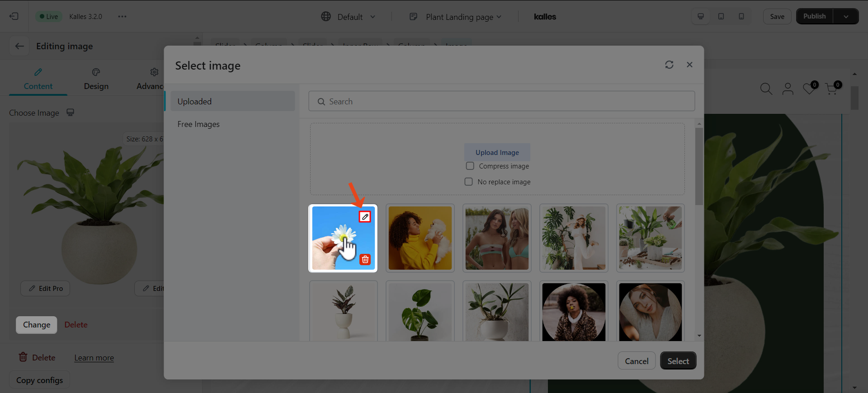Open the Design tab
Viewport: 868px width, 393px height.
96,80
